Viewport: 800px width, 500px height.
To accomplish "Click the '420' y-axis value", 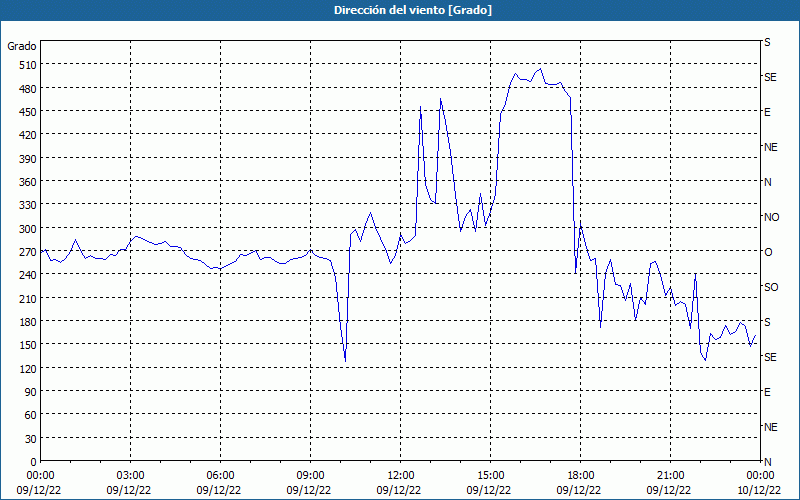I will [29, 136].
